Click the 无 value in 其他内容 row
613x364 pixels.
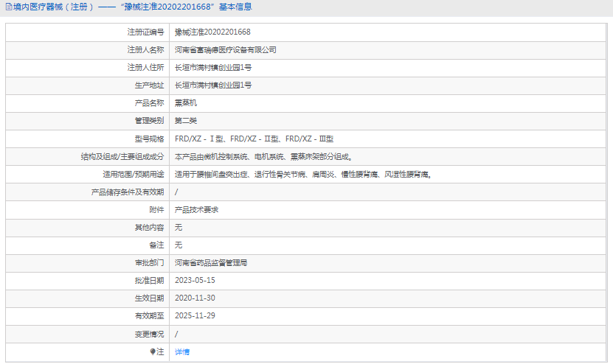tap(179, 227)
